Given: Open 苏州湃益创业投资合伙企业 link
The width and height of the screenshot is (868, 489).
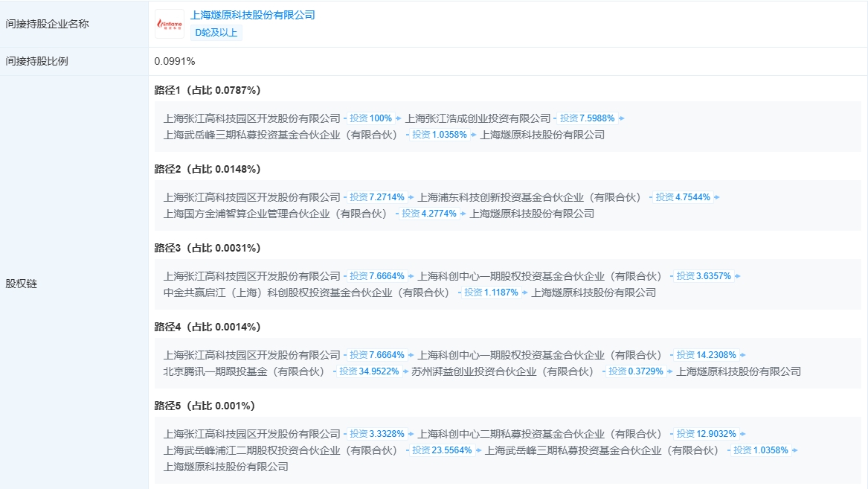Looking at the screenshot, I should pos(504,372).
